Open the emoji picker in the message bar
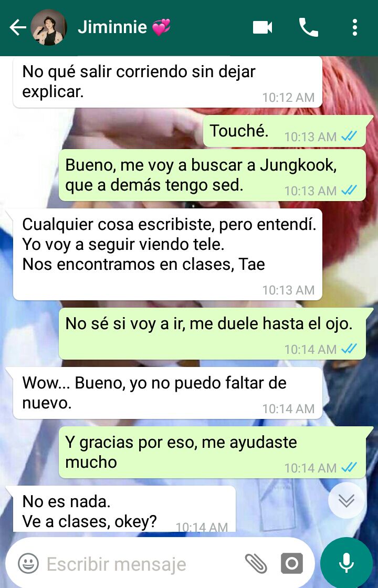This screenshot has width=378, height=588. pos(28,563)
